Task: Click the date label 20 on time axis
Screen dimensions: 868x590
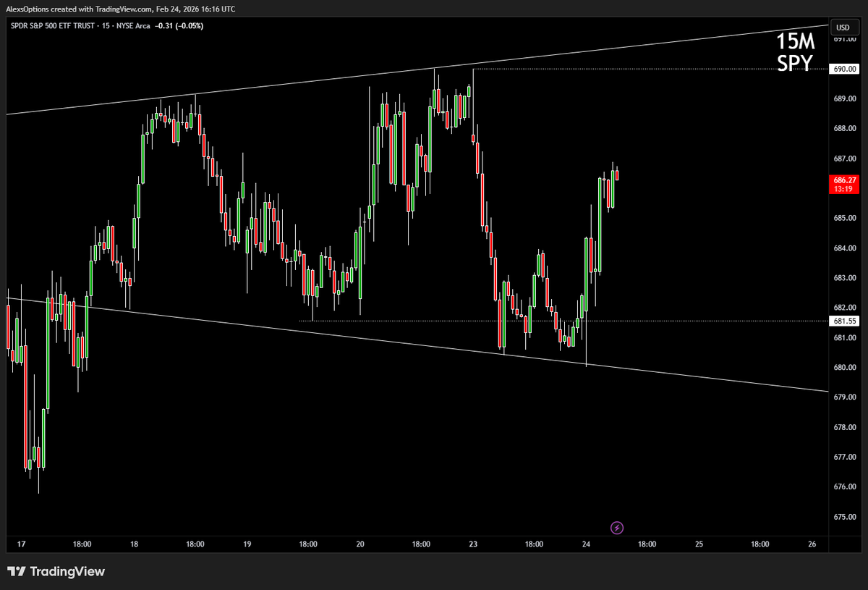Action: click(359, 544)
